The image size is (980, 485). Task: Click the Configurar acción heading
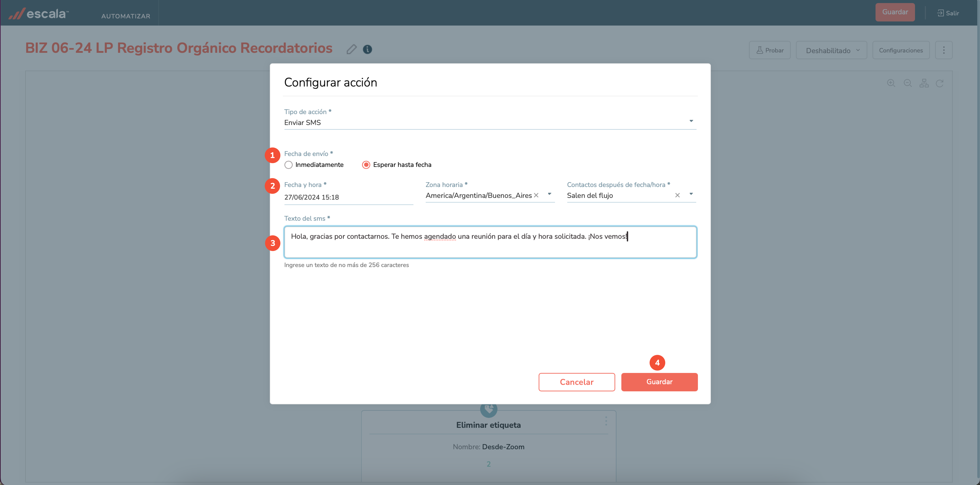tap(330, 82)
